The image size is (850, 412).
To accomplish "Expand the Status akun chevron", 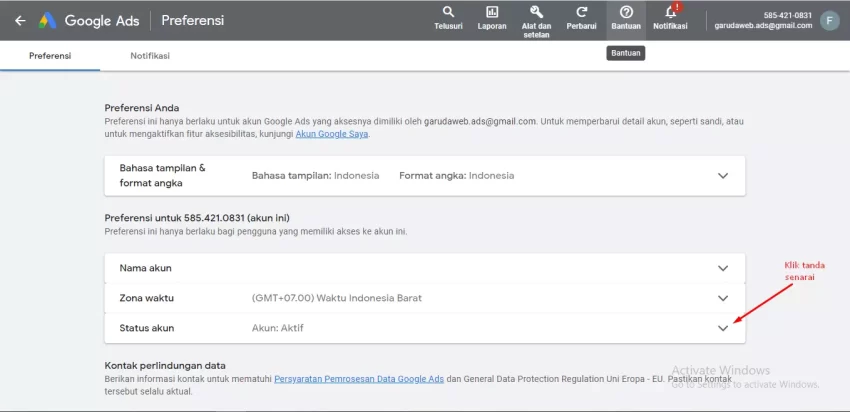I will coord(723,328).
